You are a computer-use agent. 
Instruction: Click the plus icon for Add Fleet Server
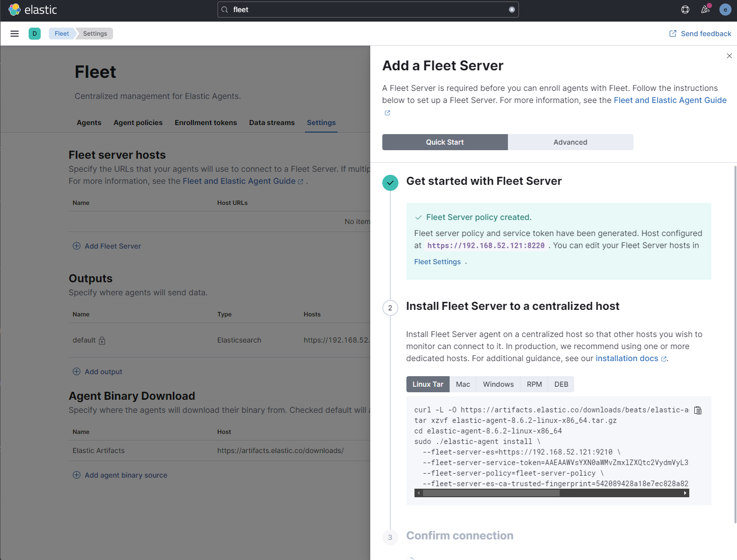(x=76, y=246)
